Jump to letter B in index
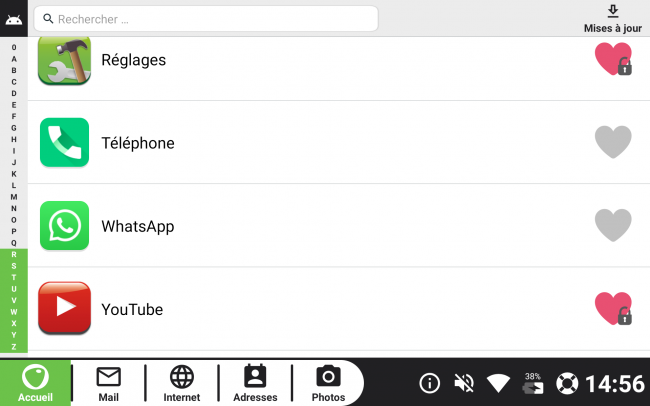 (14, 71)
